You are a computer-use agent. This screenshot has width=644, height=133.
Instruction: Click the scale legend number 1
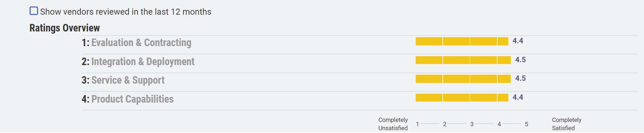click(417, 124)
